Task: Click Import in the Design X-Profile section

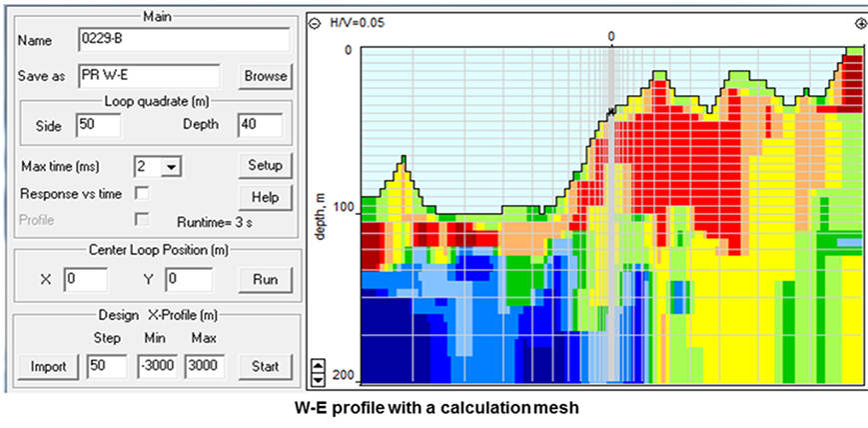Action: click(x=46, y=366)
